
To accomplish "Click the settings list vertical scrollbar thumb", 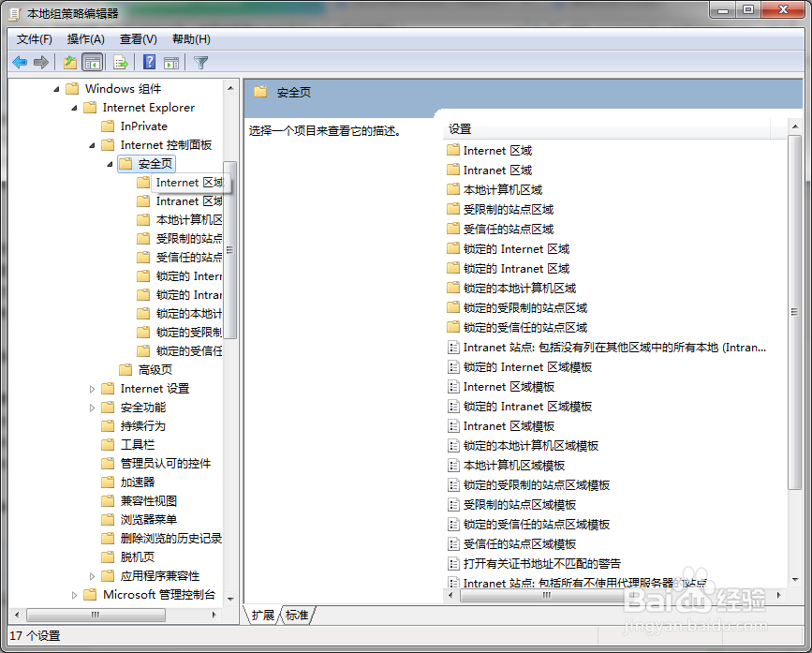I will (x=794, y=312).
